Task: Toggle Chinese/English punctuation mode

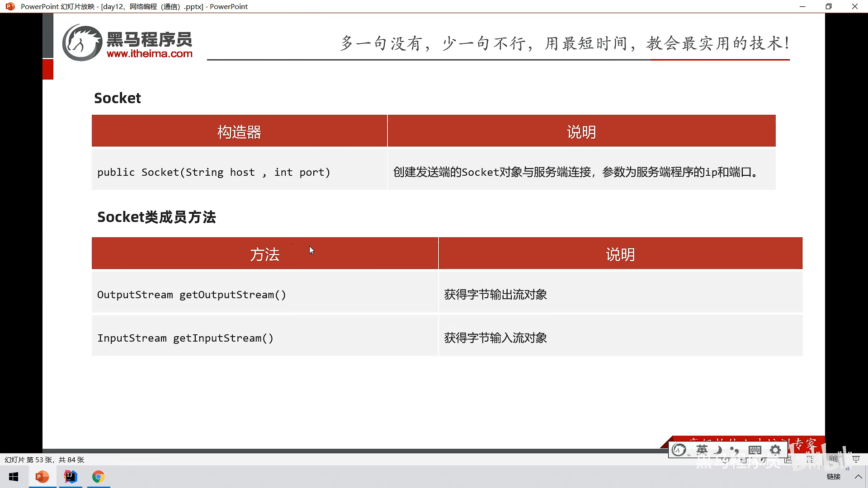Action: point(735,450)
